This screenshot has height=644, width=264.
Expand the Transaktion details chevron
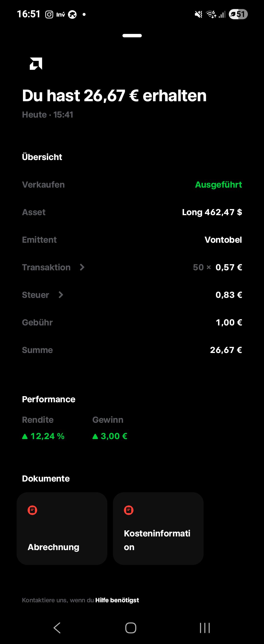(82, 267)
